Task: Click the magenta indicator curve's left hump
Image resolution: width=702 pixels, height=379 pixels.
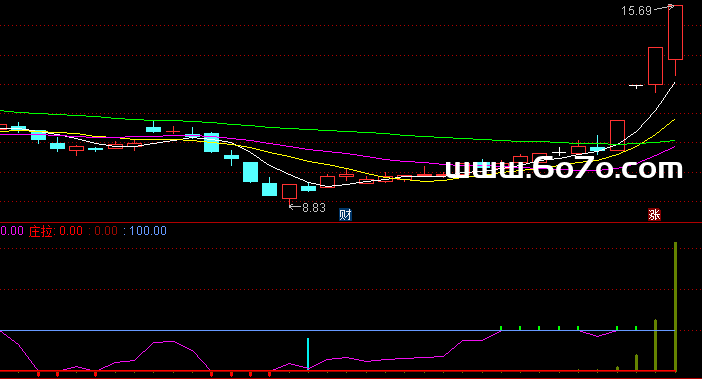Action: pos(163,342)
